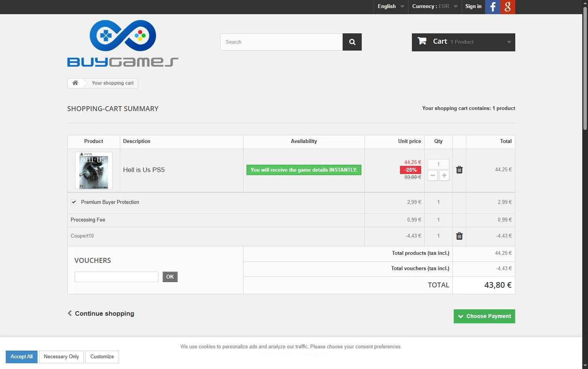The width and height of the screenshot is (588, 369).
Task: Uncheck Premium Buyer Protection checkbox
Action: [x=73, y=202]
